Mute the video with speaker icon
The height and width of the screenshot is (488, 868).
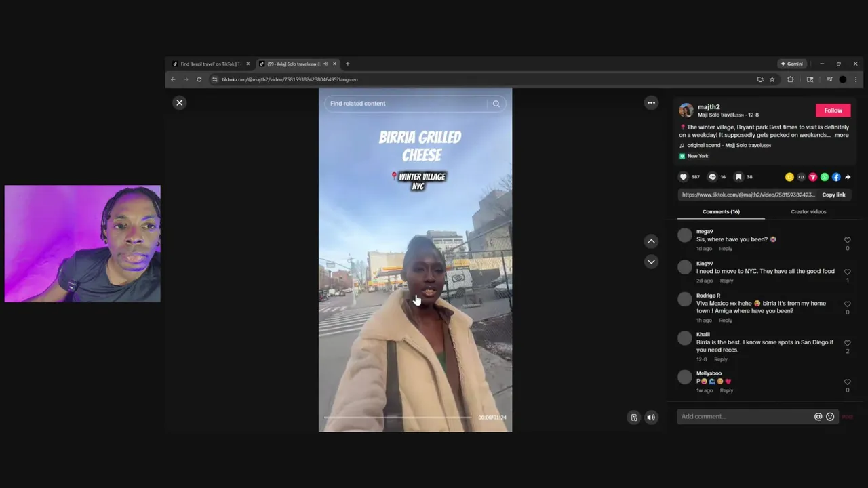point(651,418)
